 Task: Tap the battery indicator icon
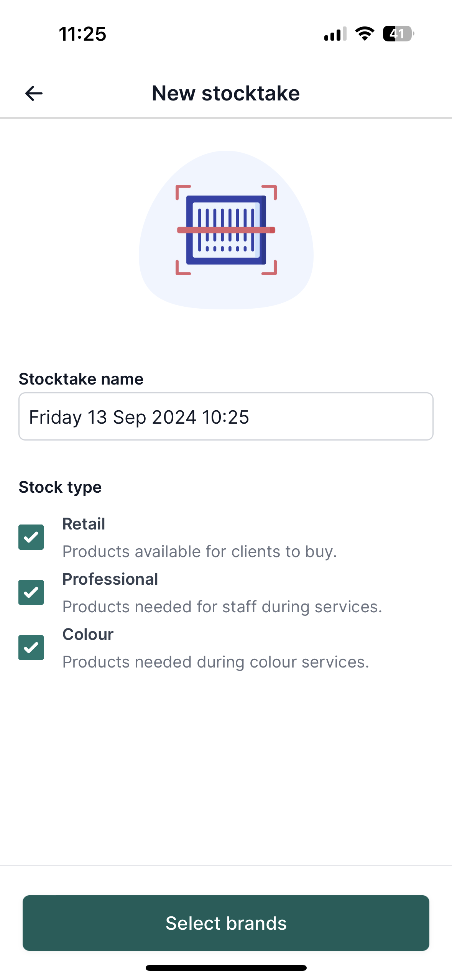tap(398, 34)
